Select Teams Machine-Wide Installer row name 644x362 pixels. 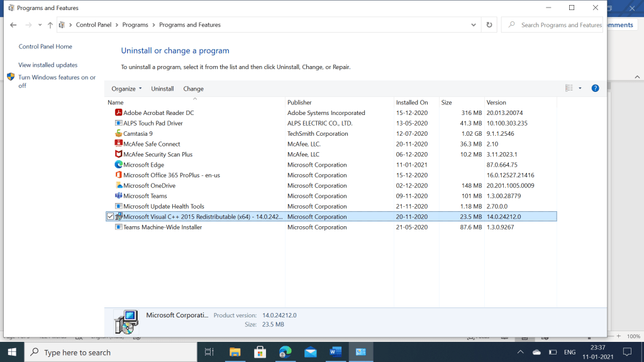tap(163, 227)
